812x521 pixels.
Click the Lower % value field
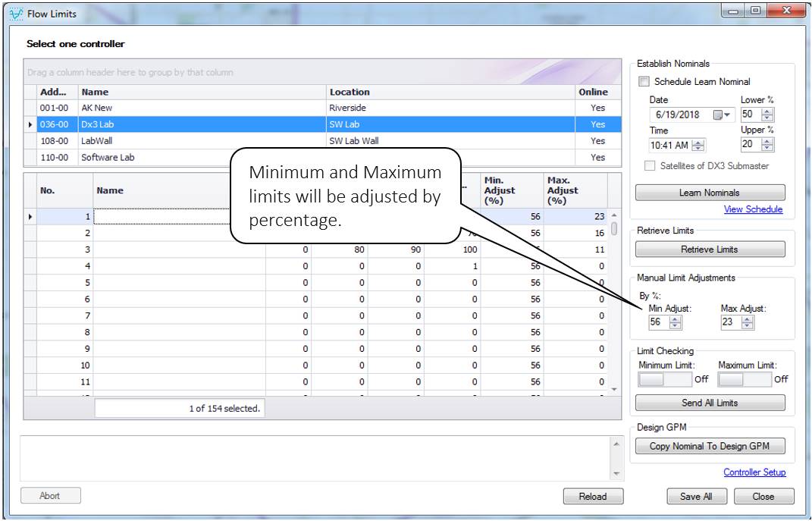(x=751, y=115)
